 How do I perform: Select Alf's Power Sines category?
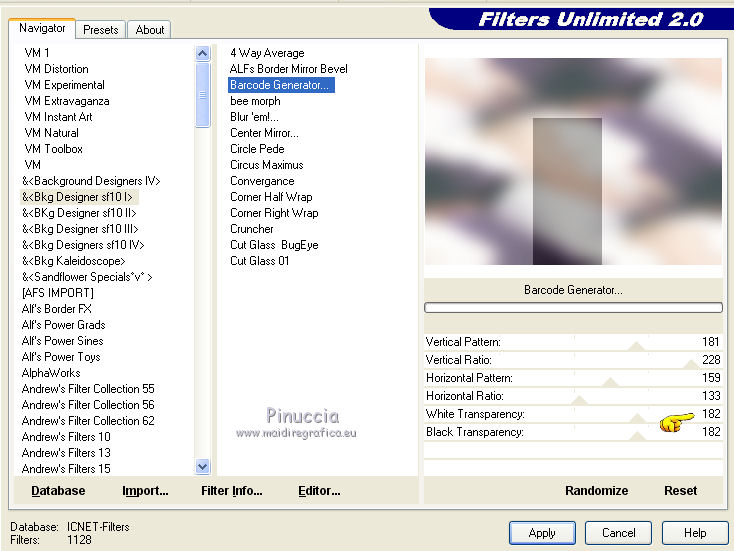[x=63, y=341]
